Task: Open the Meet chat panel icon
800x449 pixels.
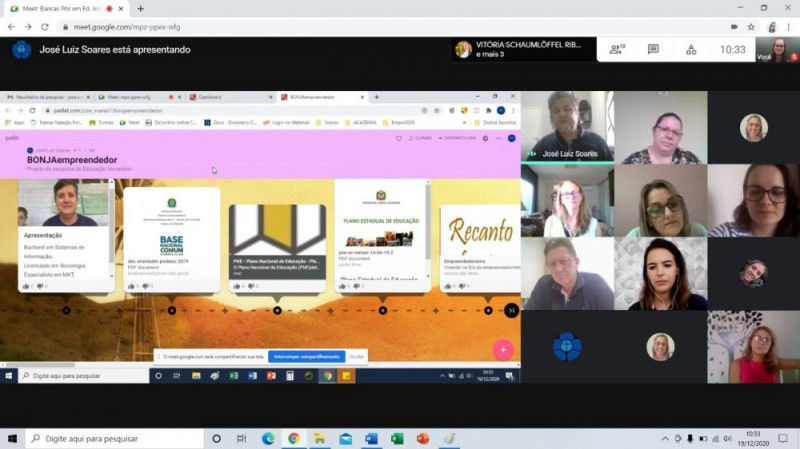Action: coord(653,49)
